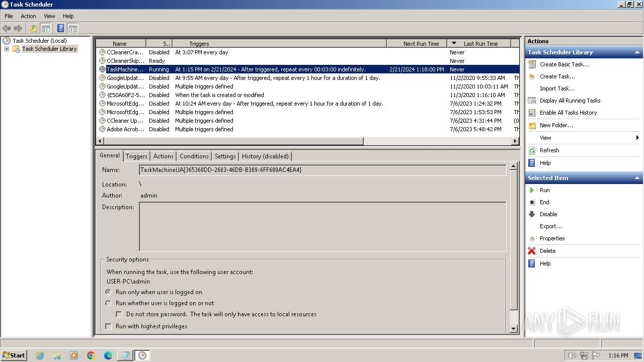Collapse the Task Scheduler Library actions section
Image resolution: width=644 pixels, height=362 pixels.
click(x=637, y=52)
